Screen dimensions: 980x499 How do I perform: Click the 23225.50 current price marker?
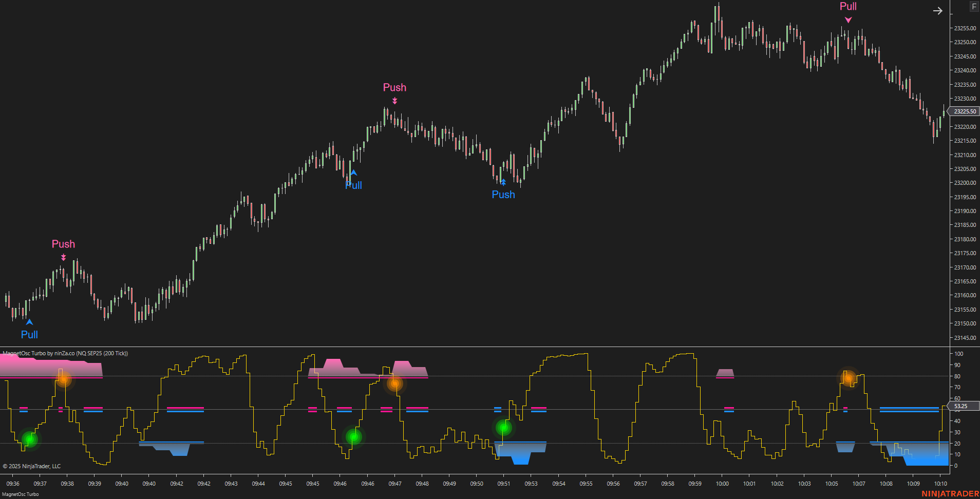pos(964,111)
